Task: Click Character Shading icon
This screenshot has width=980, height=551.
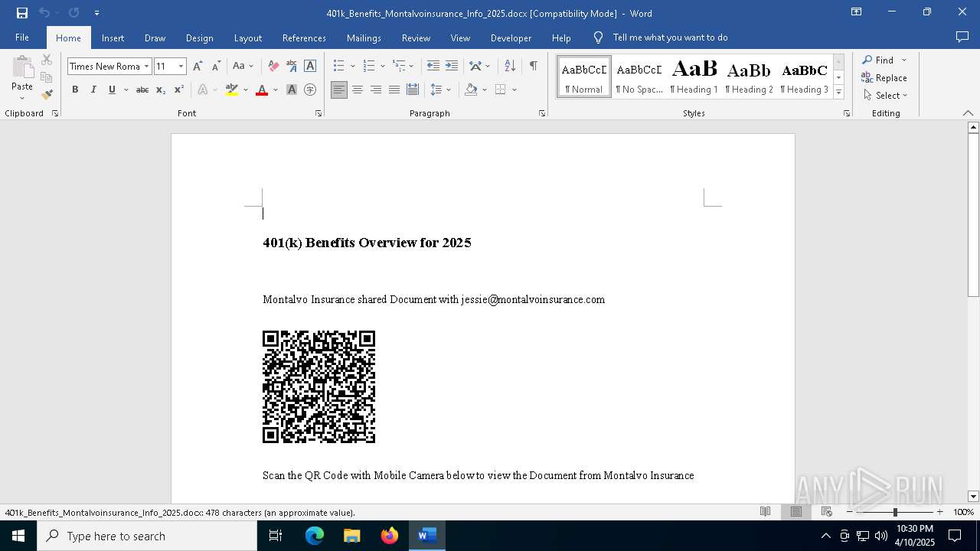Action: 292,90
